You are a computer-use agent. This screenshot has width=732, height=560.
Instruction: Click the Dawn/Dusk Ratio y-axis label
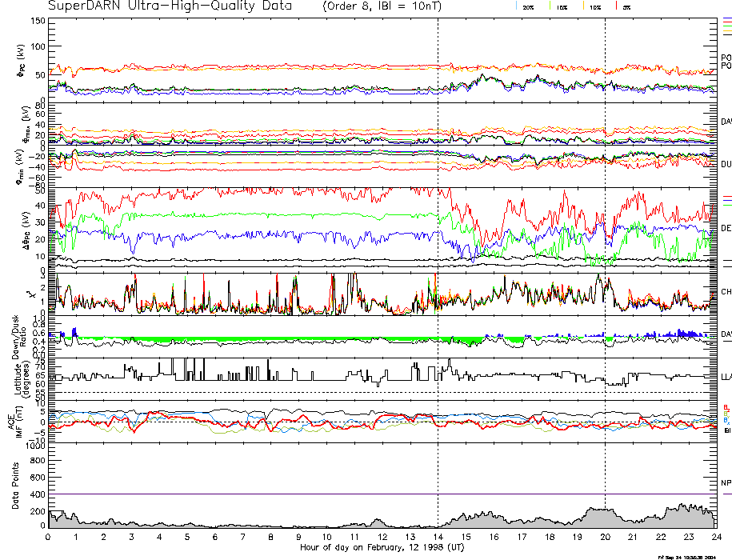[16, 338]
